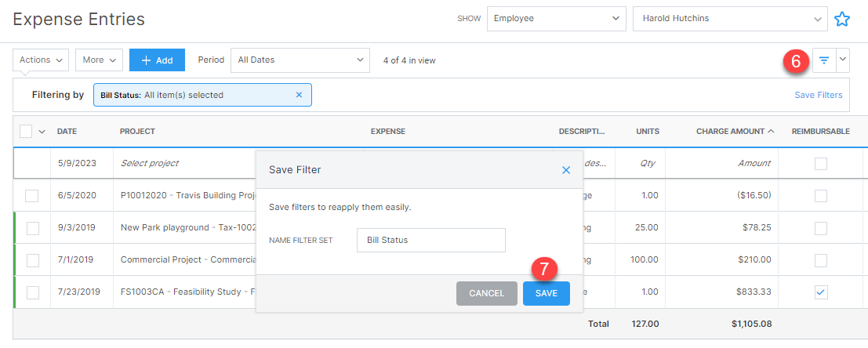
Task: Open the All Dates period dropdown
Action: point(300,60)
